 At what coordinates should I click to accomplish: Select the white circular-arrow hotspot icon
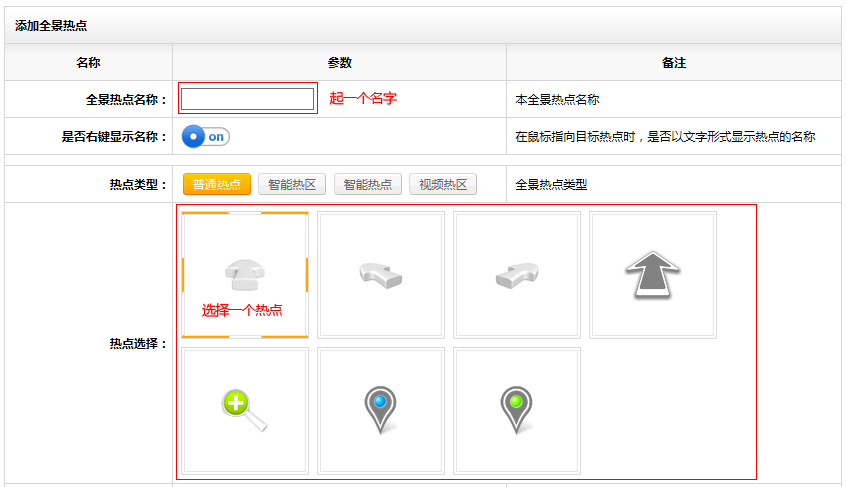click(244, 275)
